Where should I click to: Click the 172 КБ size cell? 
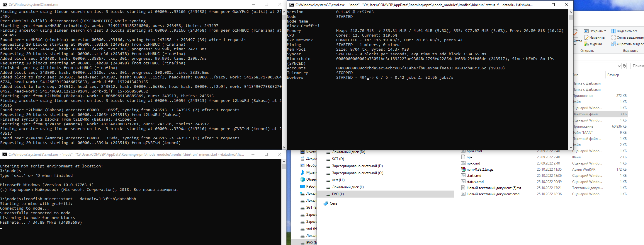point(621,169)
